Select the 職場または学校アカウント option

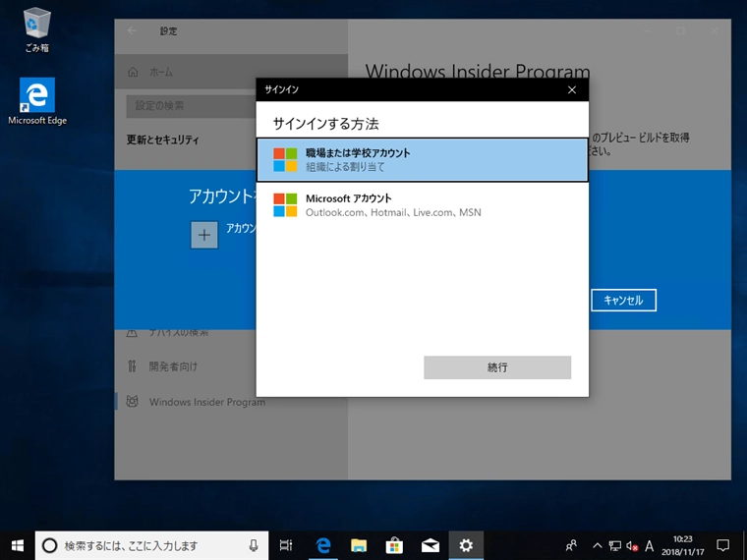422,159
